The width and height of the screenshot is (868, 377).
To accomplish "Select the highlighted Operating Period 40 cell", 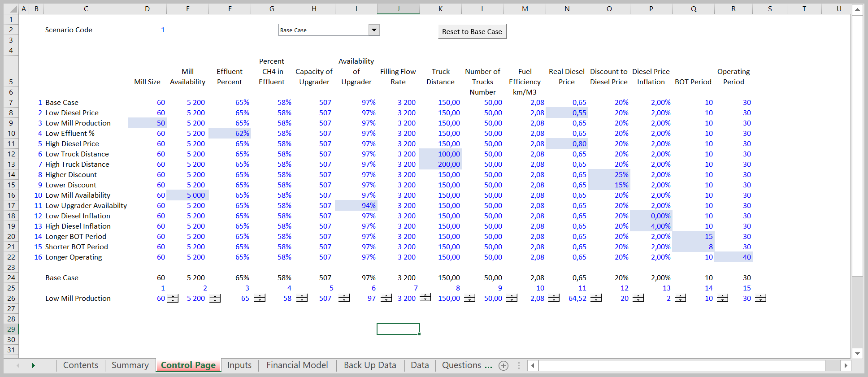I will (733, 257).
